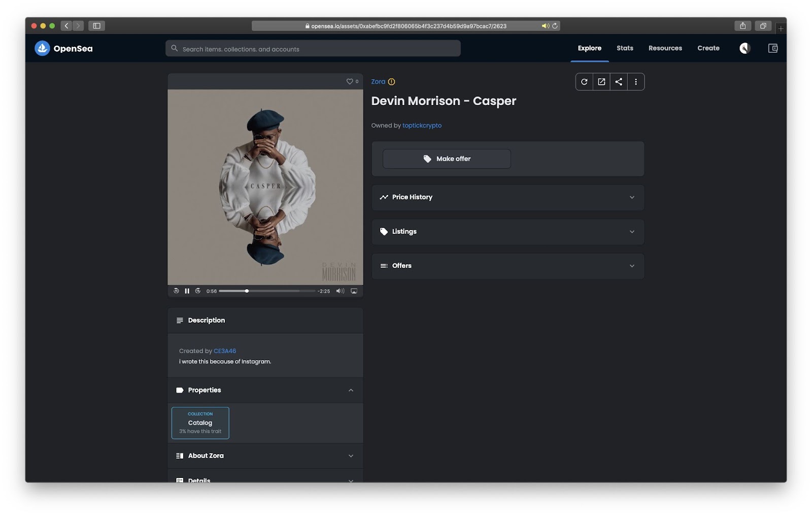
Task: Favorite this item with the heart icon
Action: [x=349, y=81]
